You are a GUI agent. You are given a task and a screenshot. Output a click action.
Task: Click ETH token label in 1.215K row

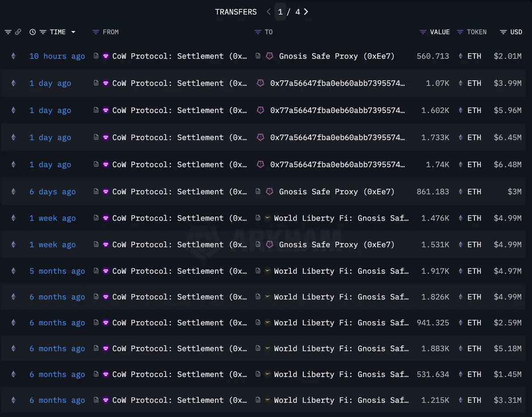click(474, 400)
